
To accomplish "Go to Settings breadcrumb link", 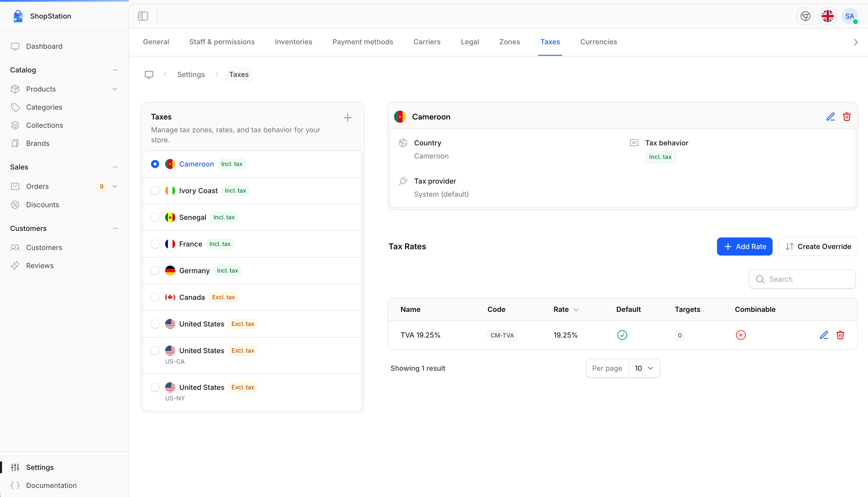I will pyautogui.click(x=191, y=75).
